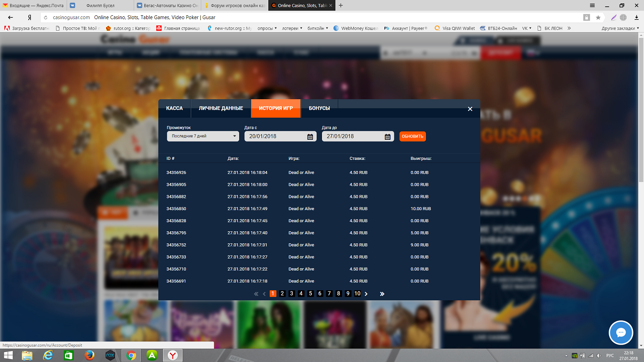Click the globe icon in browser toolbar
The image size is (644, 362).
click(623, 17)
